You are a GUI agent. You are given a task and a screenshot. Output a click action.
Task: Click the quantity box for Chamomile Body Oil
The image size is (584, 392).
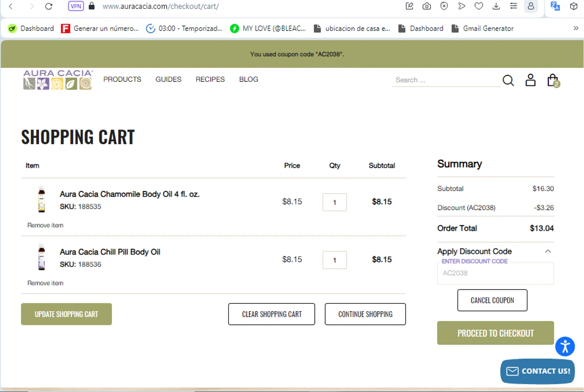pos(334,202)
